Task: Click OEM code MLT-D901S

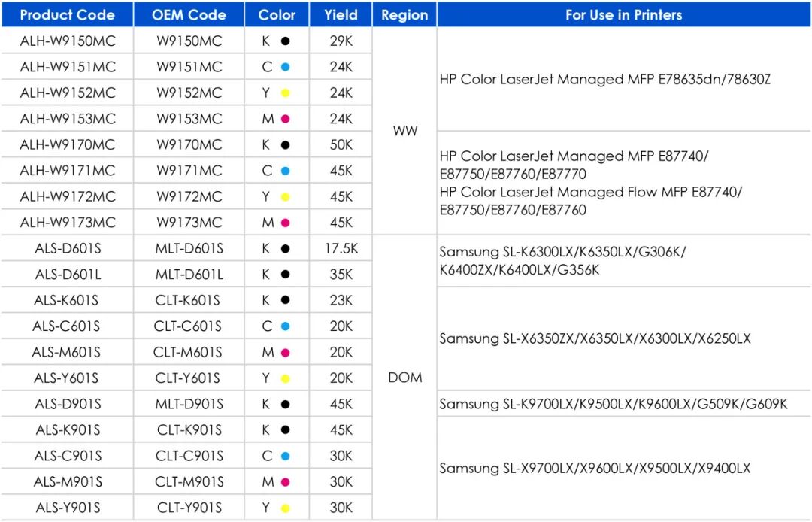Action: coord(189,404)
